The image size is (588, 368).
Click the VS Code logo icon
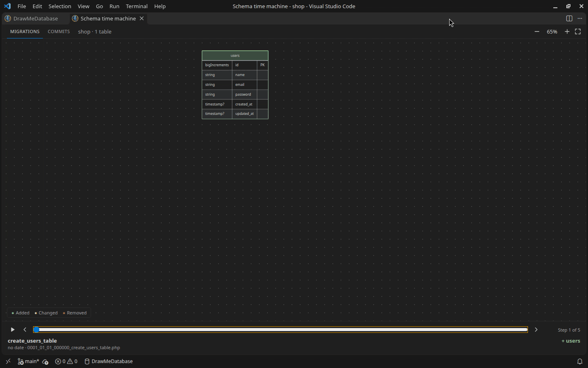pyautogui.click(x=7, y=6)
